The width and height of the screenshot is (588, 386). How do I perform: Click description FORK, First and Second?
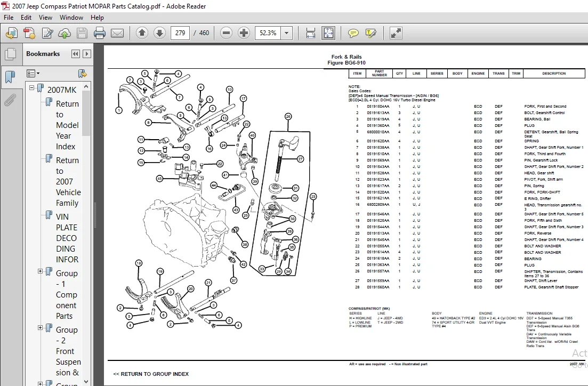[x=545, y=107]
